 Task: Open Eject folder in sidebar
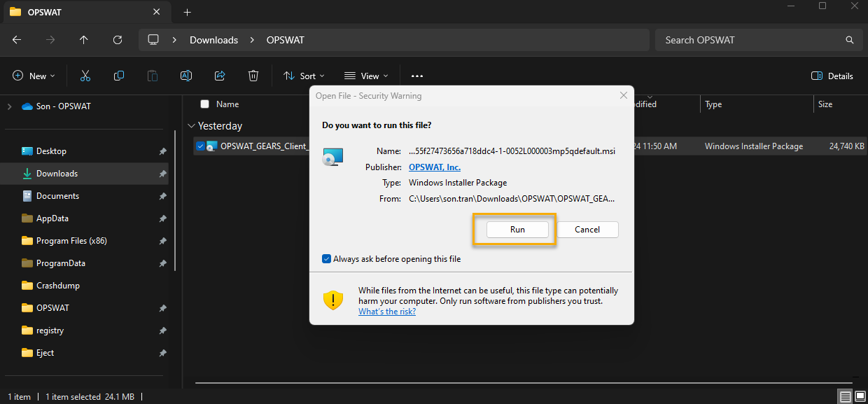coord(45,353)
